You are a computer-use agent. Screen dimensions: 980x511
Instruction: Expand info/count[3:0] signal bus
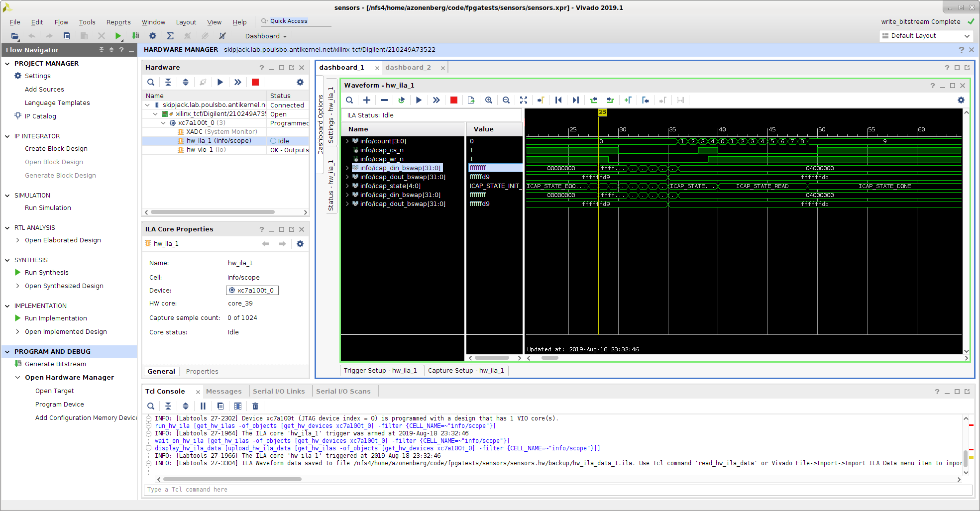pyautogui.click(x=347, y=141)
